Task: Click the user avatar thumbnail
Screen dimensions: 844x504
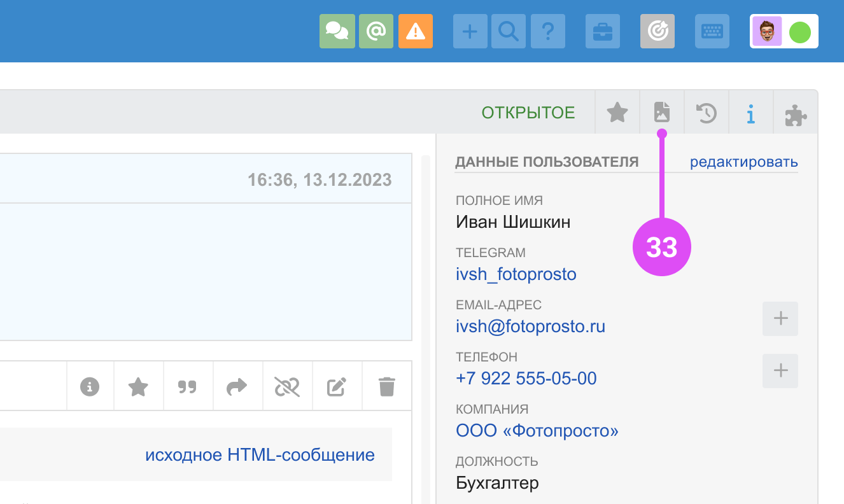Action: [767, 31]
